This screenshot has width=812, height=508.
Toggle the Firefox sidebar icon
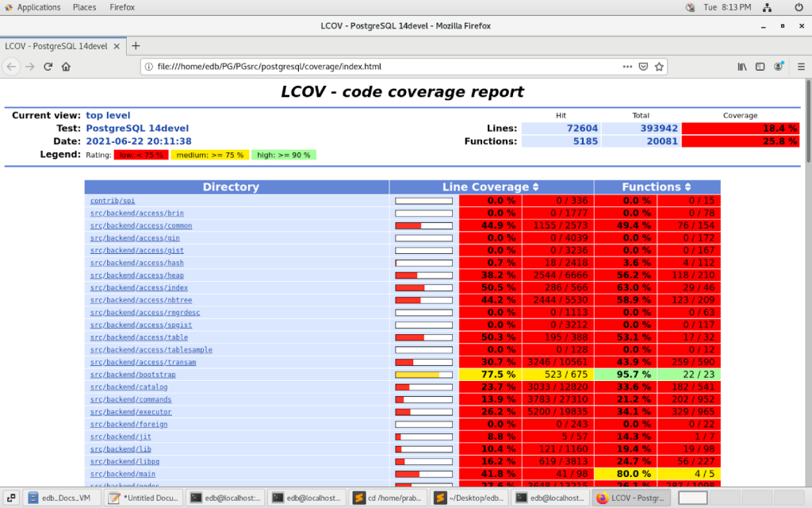[760, 67]
